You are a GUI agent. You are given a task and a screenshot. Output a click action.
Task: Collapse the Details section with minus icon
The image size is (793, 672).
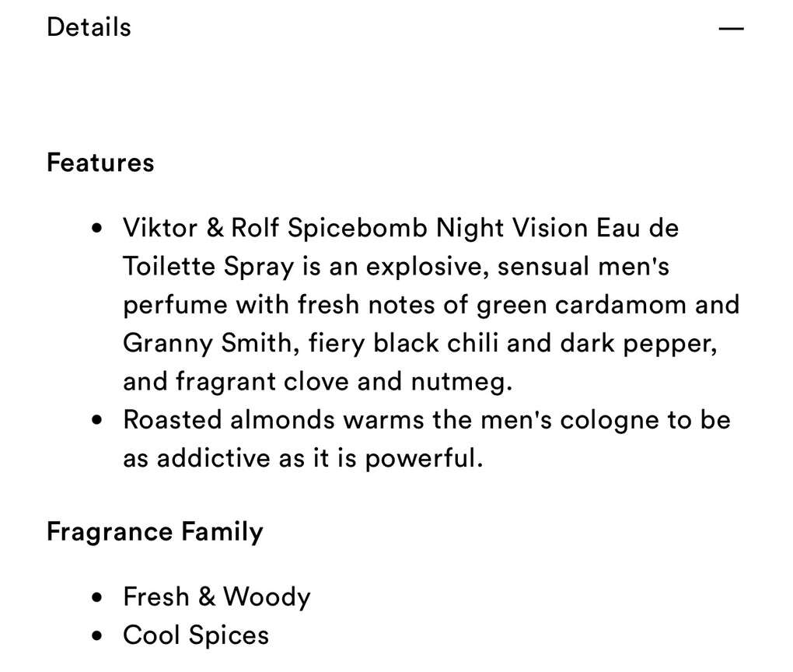click(731, 29)
